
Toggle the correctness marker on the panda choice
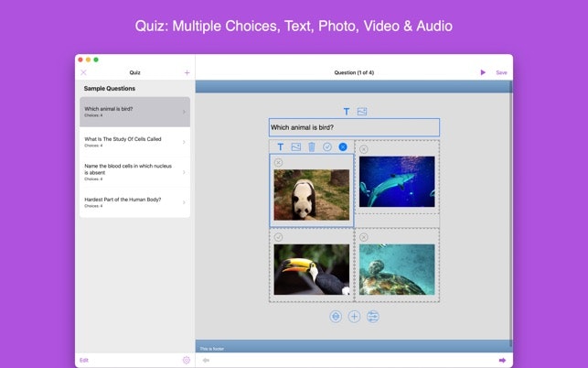278,163
